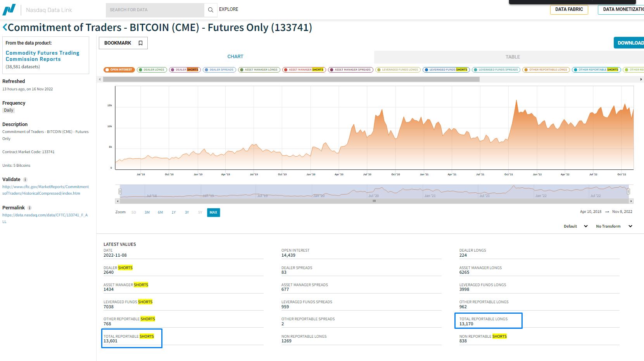Set zoom to 5Y

pos(200,212)
